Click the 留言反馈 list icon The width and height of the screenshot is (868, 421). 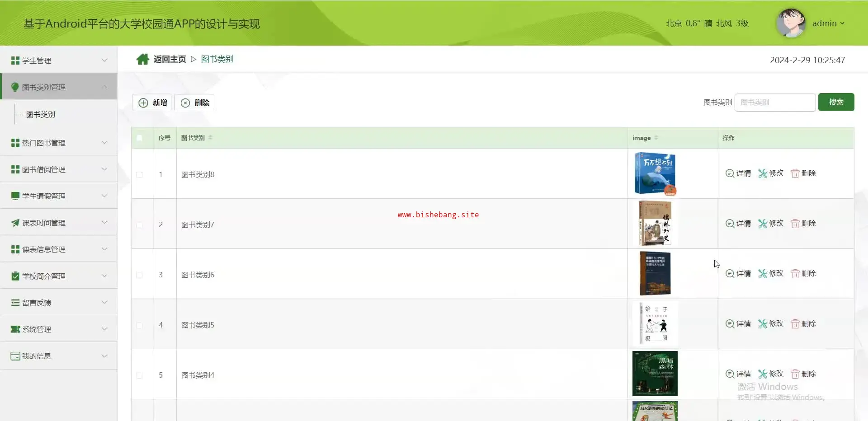(x=15, y=303)
